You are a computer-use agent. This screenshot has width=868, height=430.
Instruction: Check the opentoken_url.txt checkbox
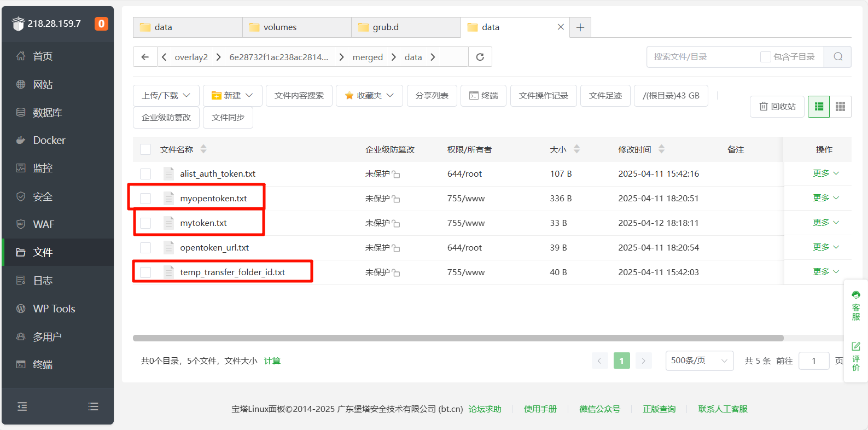[x=145, y=248]
